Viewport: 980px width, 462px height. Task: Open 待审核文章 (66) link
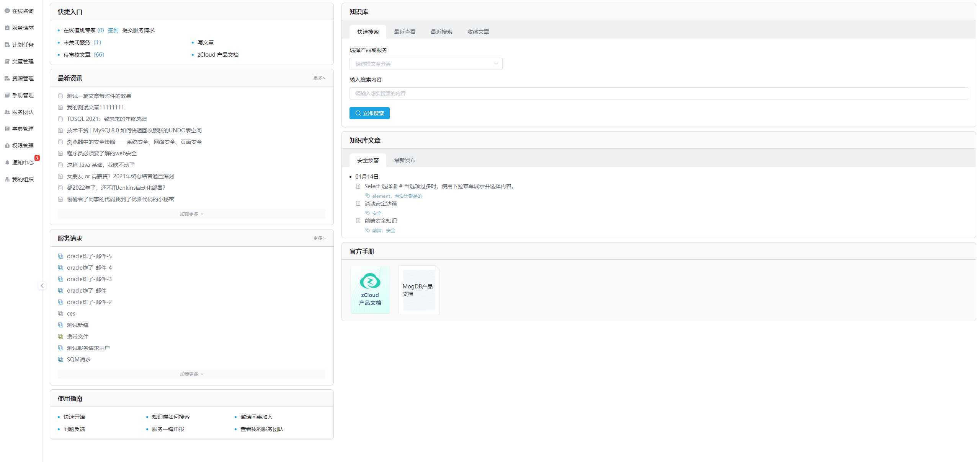84,55
